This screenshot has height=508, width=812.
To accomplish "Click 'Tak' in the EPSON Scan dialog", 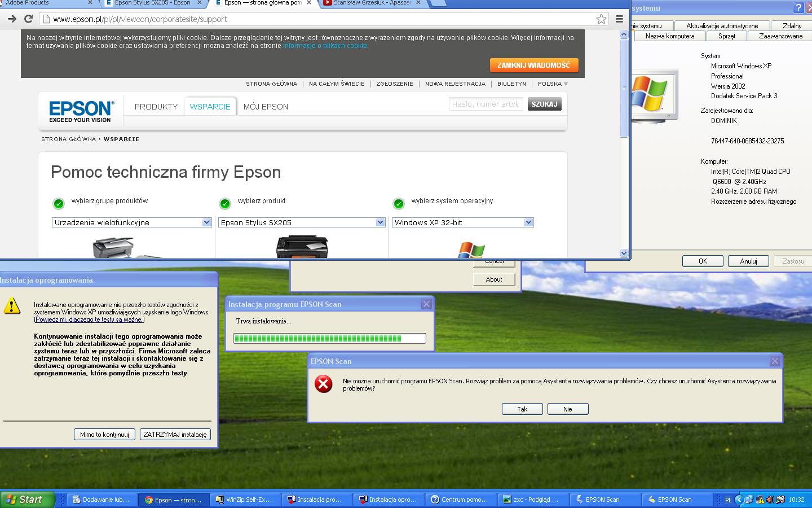I will click(522, 409).
